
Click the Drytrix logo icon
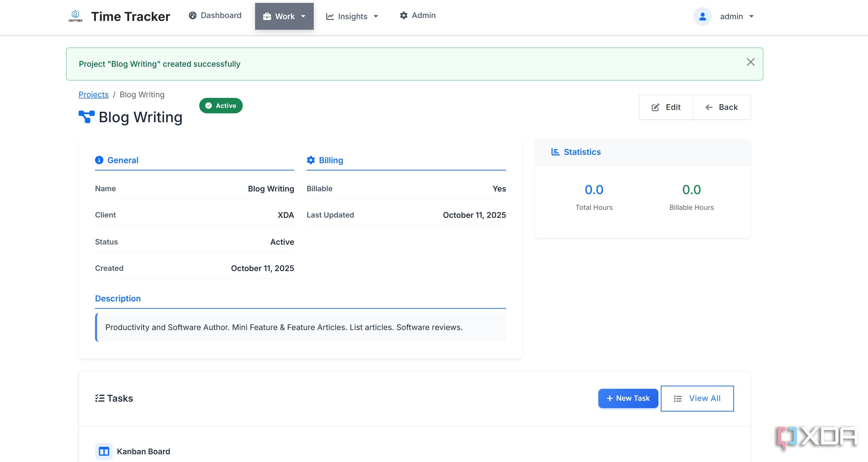[x=76, y=16]
